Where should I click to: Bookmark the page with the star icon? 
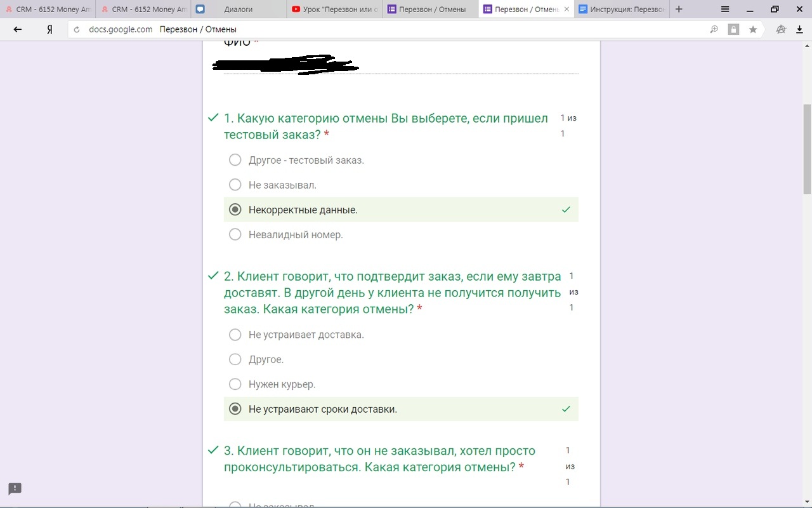click(x=753, y=29)
